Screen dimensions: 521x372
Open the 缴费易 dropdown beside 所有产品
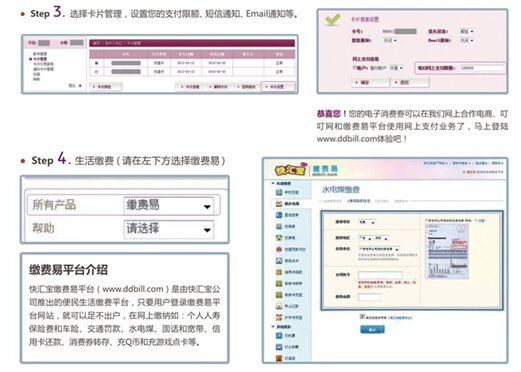pyautogui.click(x=168, y=205)
